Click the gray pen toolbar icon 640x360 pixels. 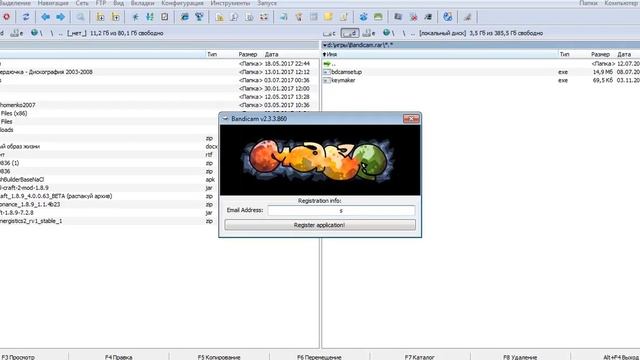pyautogui.click(x=468, y=17)
